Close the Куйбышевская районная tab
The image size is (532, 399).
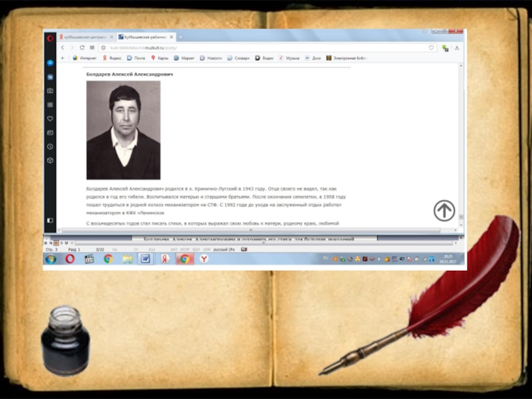(x=172, y=37)
